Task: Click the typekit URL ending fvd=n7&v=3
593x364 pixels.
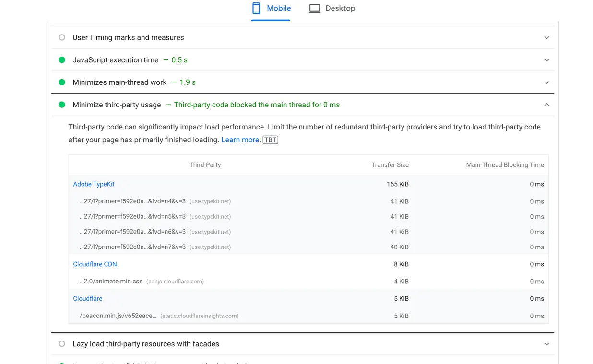Action: point(133,247)
